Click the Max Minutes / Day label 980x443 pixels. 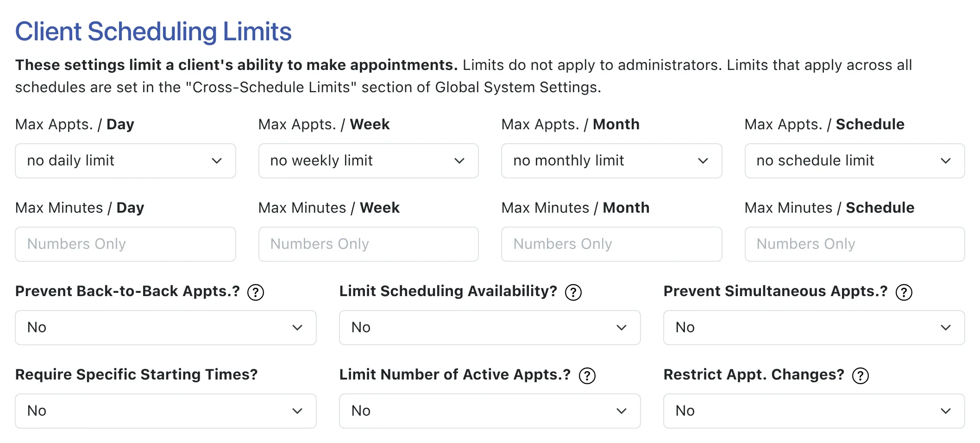pos(80,208)
